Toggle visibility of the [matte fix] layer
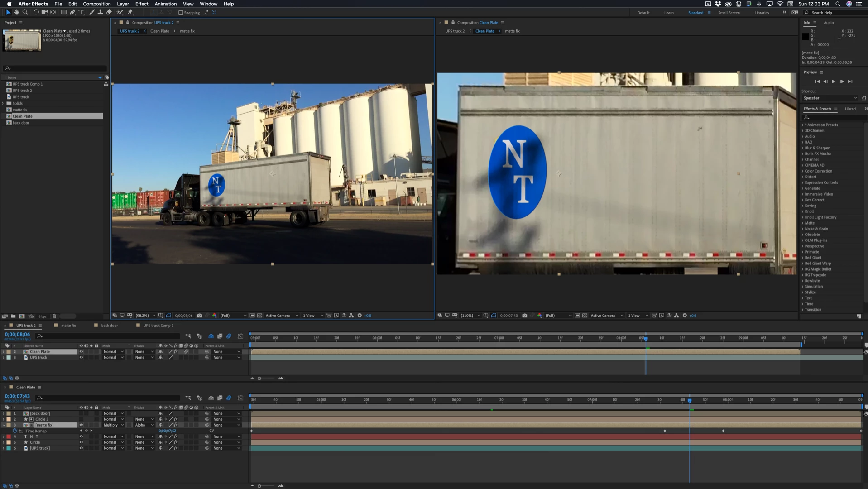Viewport: 868px width, 489px height. pos(82,425)
